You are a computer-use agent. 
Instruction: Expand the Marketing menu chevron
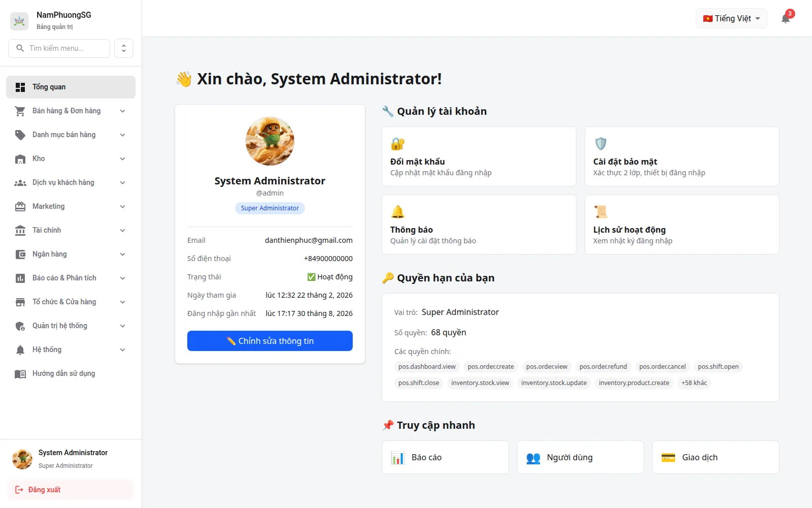pyautogui.click(x=122, y=206)
